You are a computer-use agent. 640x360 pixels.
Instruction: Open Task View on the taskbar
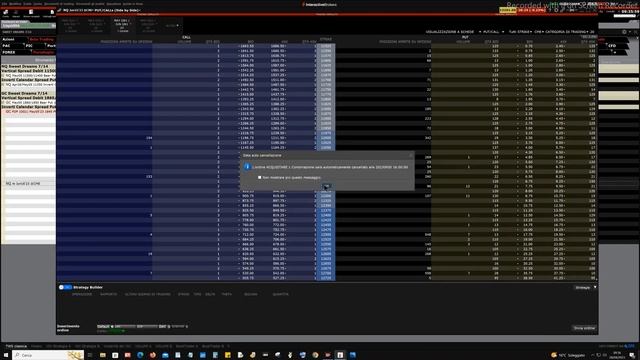[x=90, y=355]
